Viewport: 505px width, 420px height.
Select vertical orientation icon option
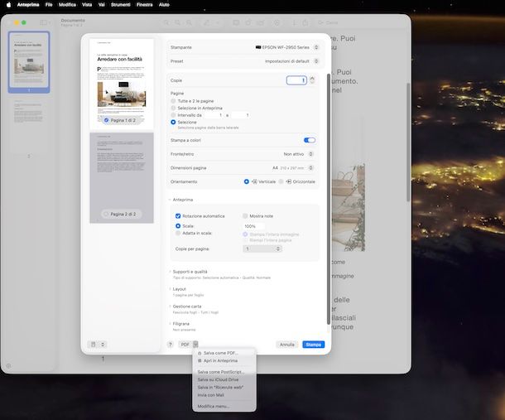pos(247,181)
